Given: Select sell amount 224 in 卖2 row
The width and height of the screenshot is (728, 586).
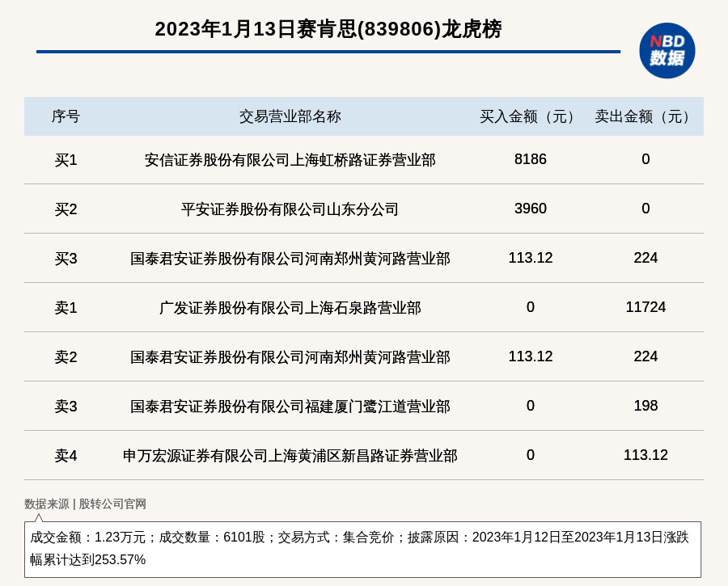Looking at the screenshot, I should pos(645,356).
